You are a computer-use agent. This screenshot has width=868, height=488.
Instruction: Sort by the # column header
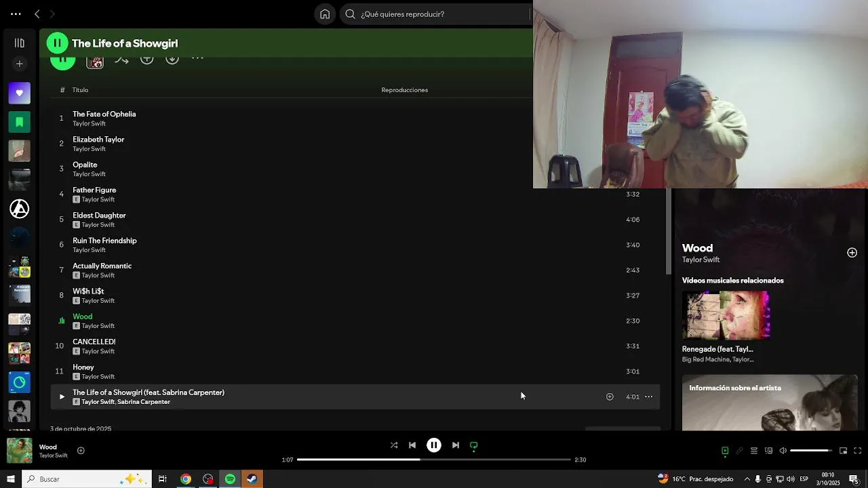[x=62, y=90]
